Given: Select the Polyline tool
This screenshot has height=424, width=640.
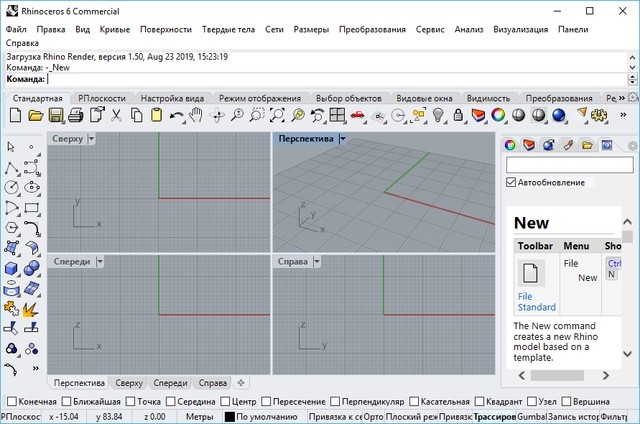Looking at the screenshot, I should click(x=11, y=168).
